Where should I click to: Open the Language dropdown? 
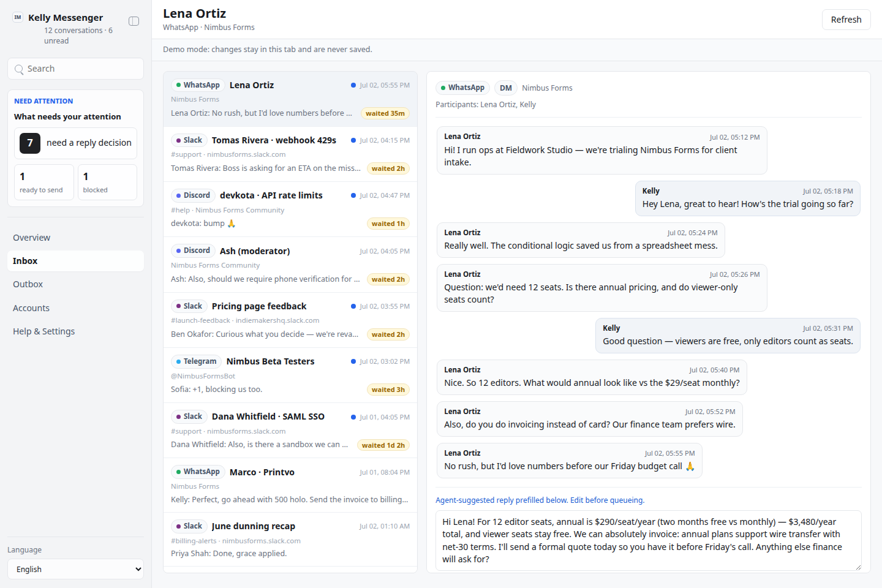pos(76,569)
